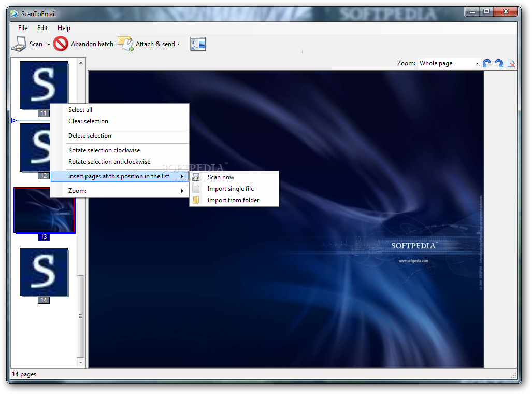Click the thumbnail list scrollbar handle
This screenshot has width=532, height=394.
(x=81, y=316)
